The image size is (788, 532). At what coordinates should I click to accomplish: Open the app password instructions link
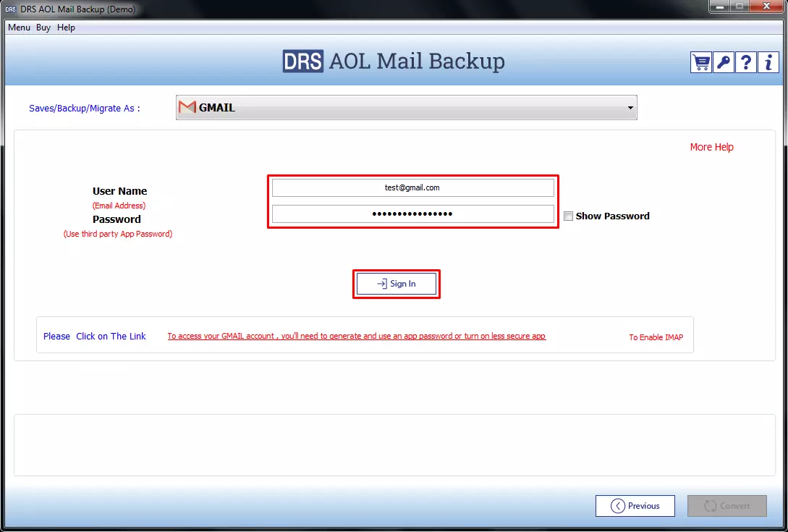(356, 336)
